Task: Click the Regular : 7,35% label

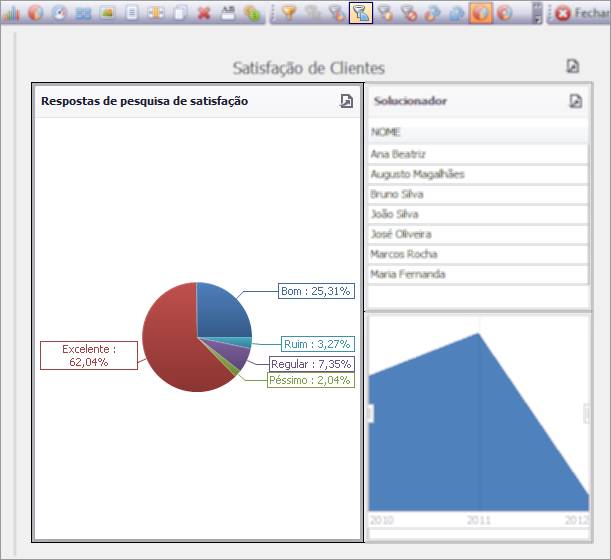Action: point(311,364)
